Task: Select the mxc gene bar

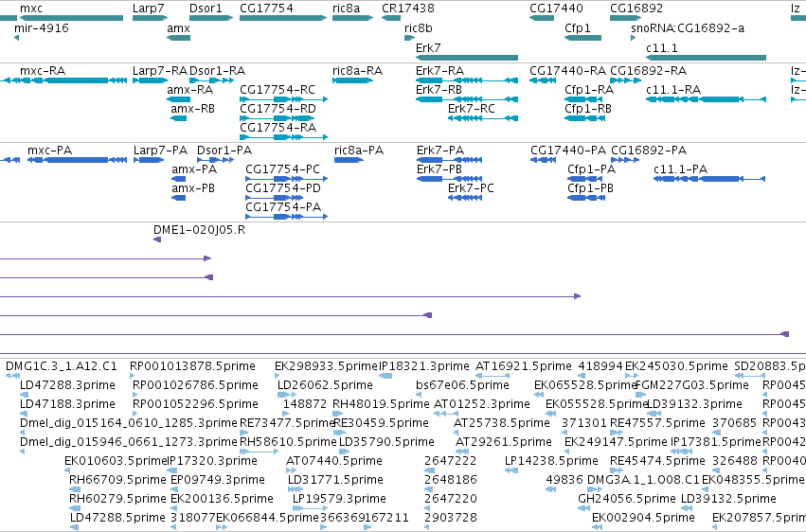Action: pos(71,18)
